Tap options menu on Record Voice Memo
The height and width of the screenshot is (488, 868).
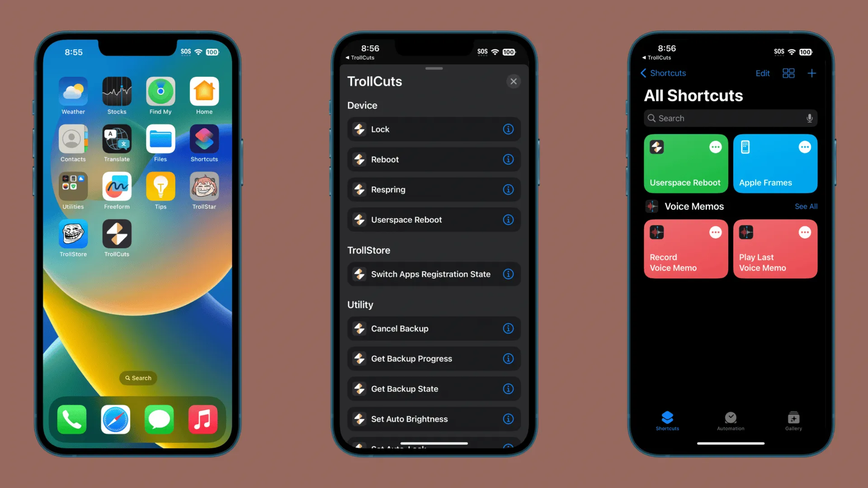click(x=715, y=232)
